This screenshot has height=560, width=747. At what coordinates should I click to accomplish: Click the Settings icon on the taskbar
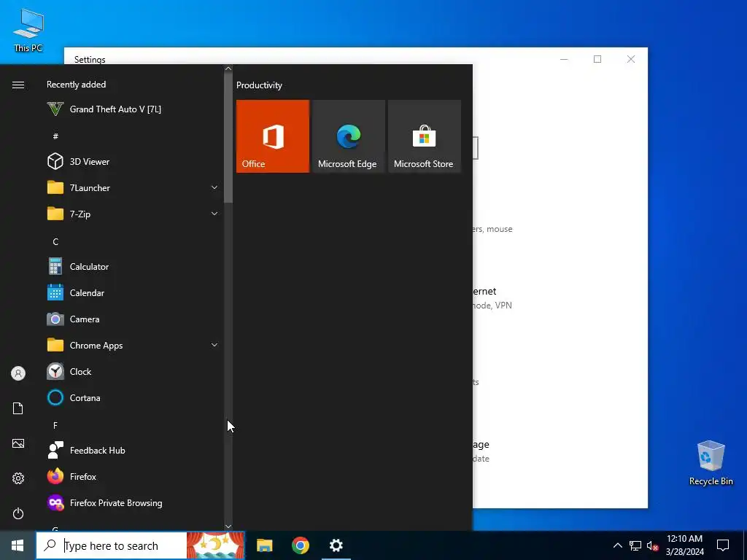(336, 545)
